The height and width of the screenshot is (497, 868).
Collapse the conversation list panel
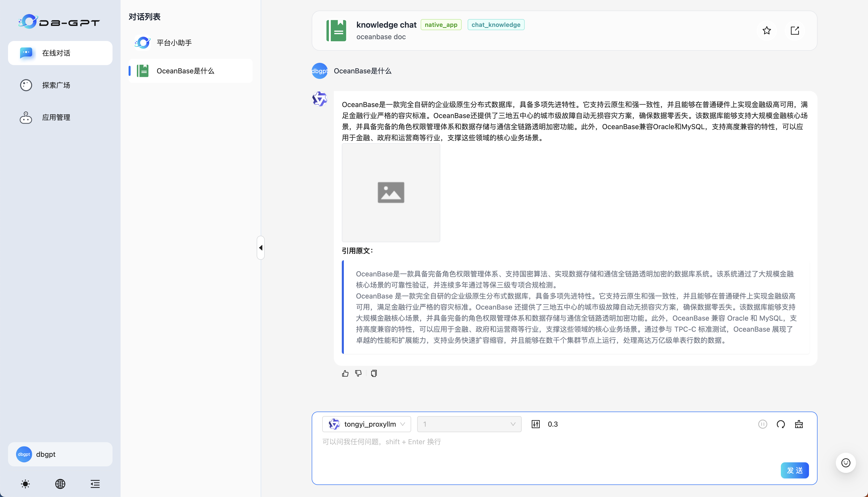260,248
